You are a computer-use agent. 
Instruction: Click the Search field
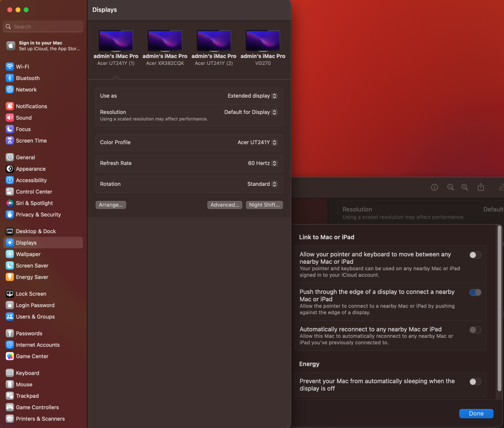point(43,27)
